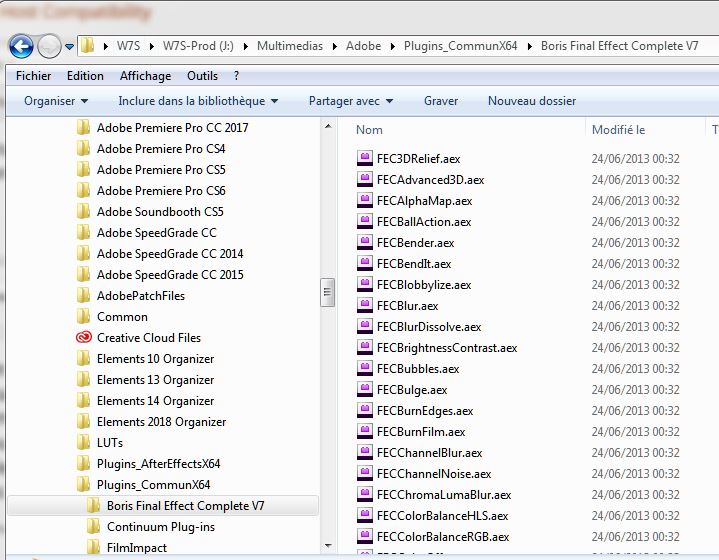
Task: Select FECBulge.aex plugin icon
Action: click(365, 390)
